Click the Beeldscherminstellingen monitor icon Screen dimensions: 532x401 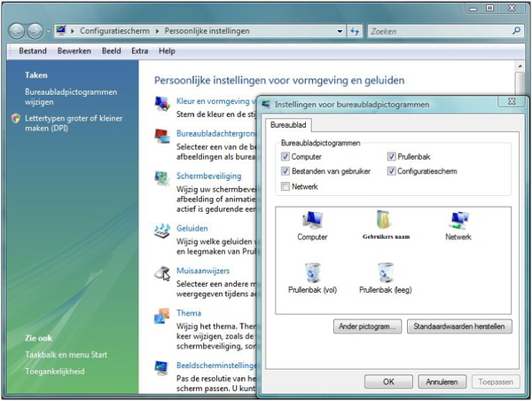click(x=162, y=367)
